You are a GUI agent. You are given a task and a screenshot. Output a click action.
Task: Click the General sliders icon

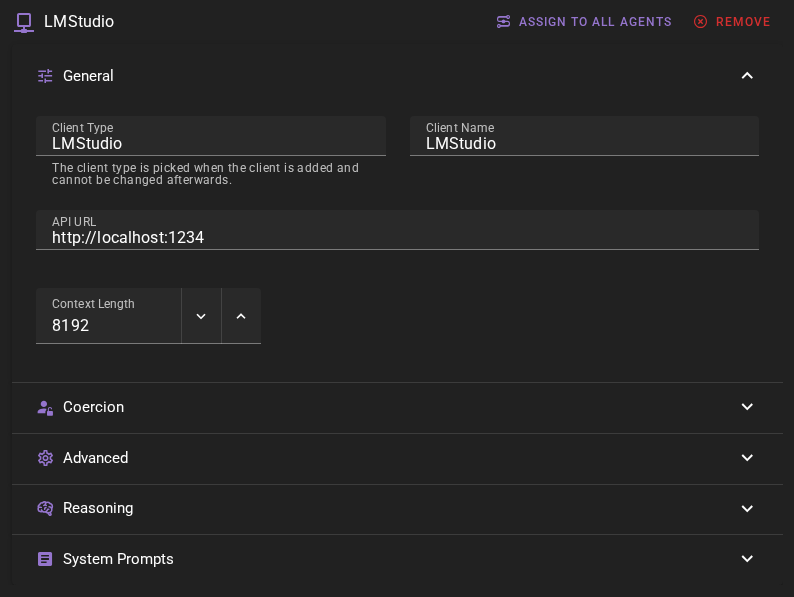pos(45,76)
